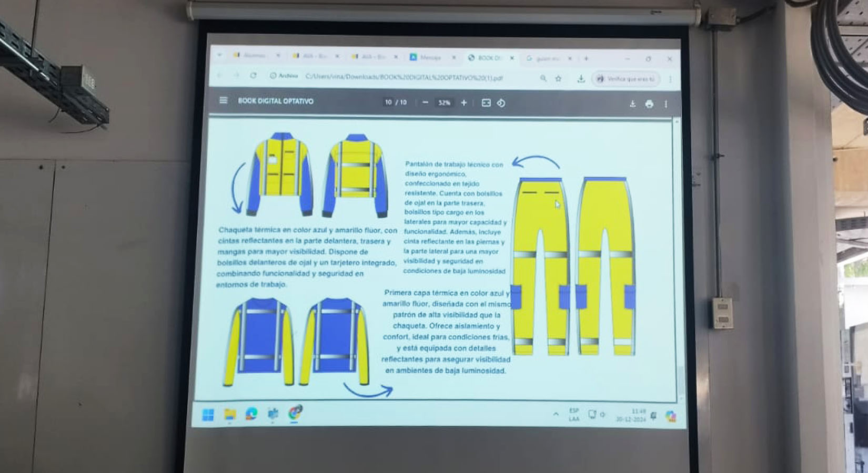Expand hidden icons in the system tray
Viewport: 868px width, 473px height.
(x=555, y=415)
